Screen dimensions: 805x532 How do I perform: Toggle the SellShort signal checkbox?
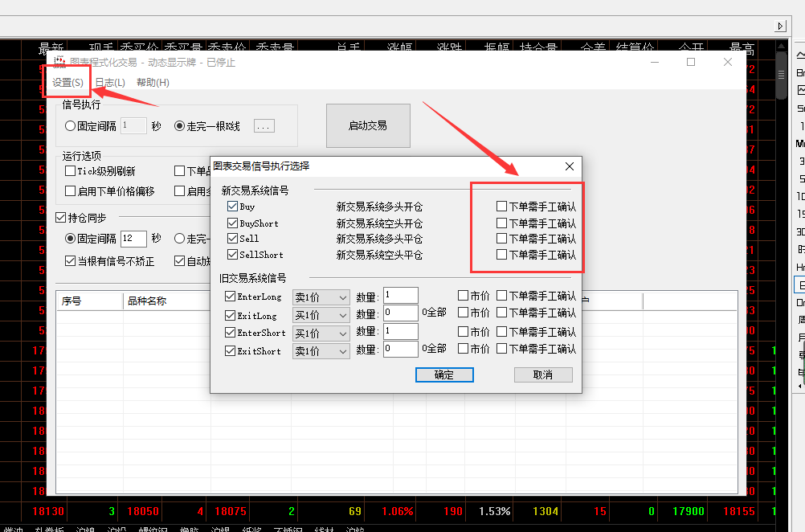coord(232,255)
